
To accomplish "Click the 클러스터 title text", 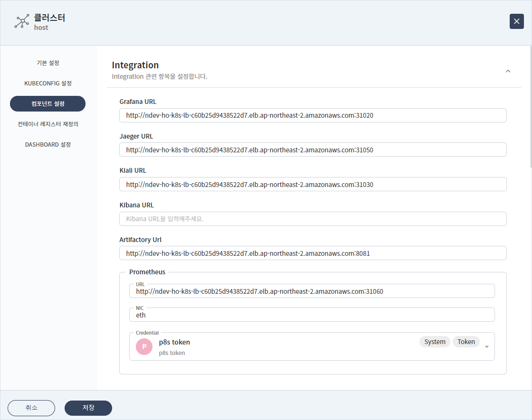I will (x=49, y=18).
